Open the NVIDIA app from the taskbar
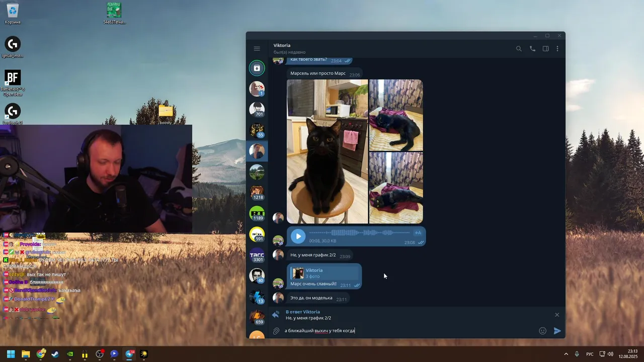The height and width of the screenshot is (362, 644). click(70, 354)
